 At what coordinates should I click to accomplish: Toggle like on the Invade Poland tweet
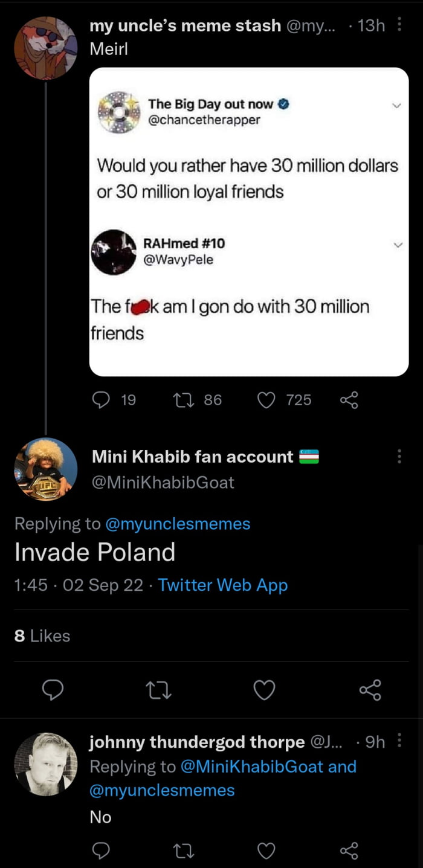264,690
